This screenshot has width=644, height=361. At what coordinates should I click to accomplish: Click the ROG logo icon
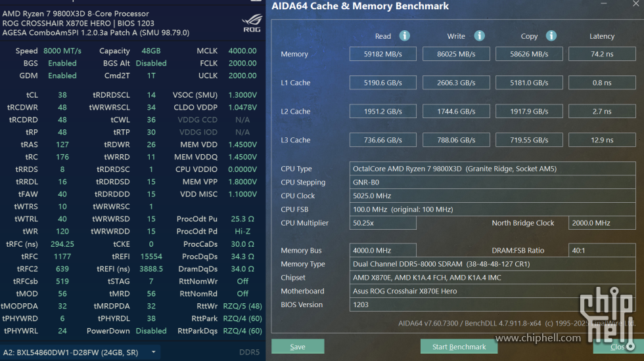coord(252,24)
